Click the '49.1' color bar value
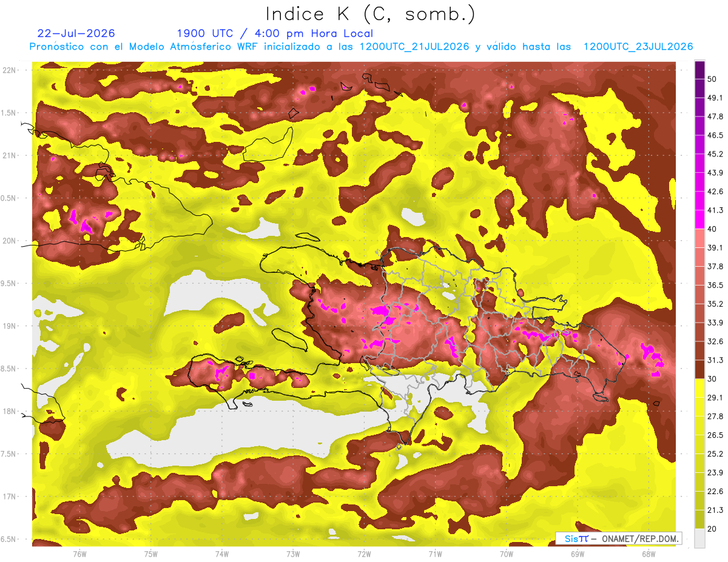Screen dimensions: 728x562 [715, 98]
